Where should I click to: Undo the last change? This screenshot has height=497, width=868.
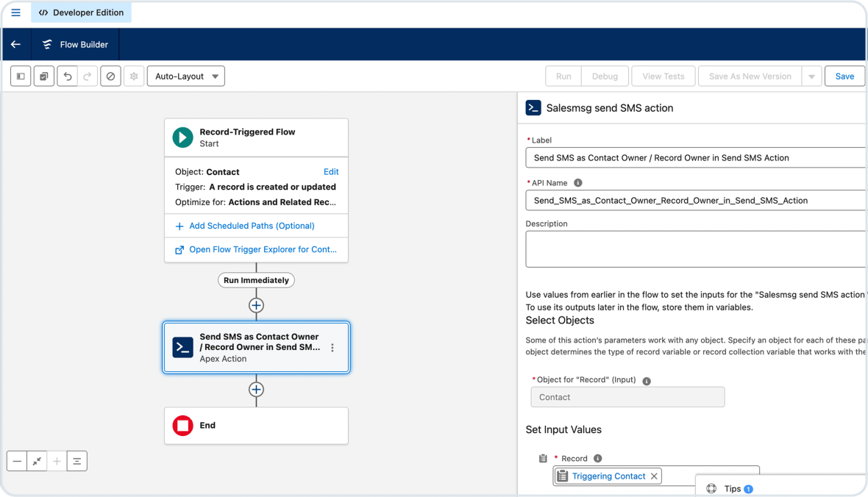point(68,76)
